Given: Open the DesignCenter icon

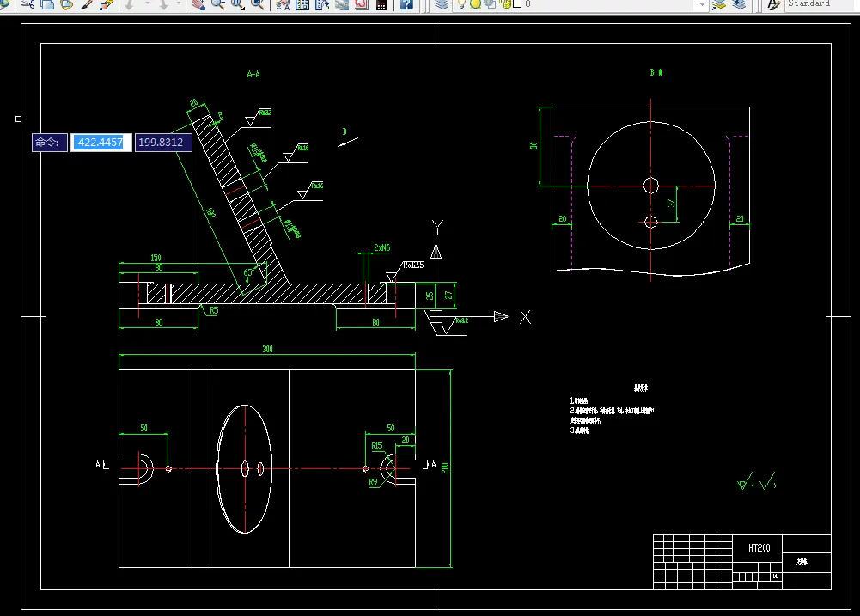Looking at the screenshot, I should [302, 4].
